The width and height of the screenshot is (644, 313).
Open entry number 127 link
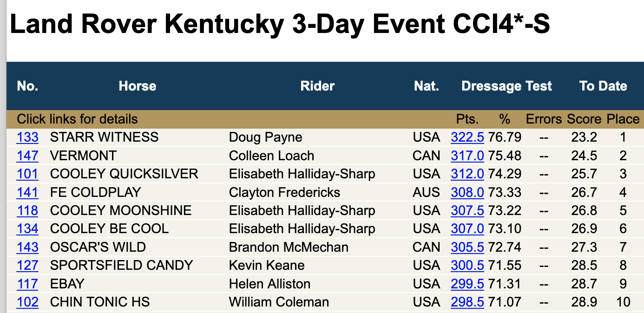27,266
